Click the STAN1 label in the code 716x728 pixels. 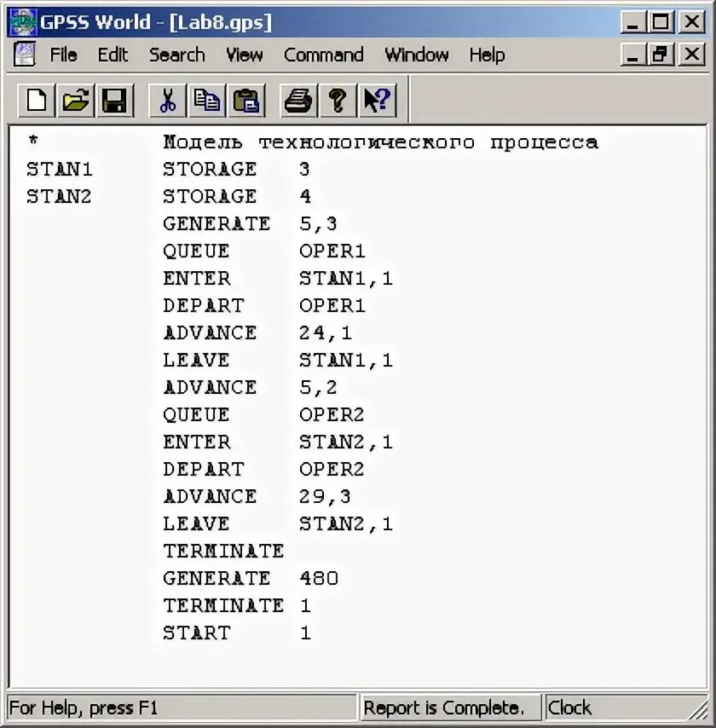click(x=60, y=169)
